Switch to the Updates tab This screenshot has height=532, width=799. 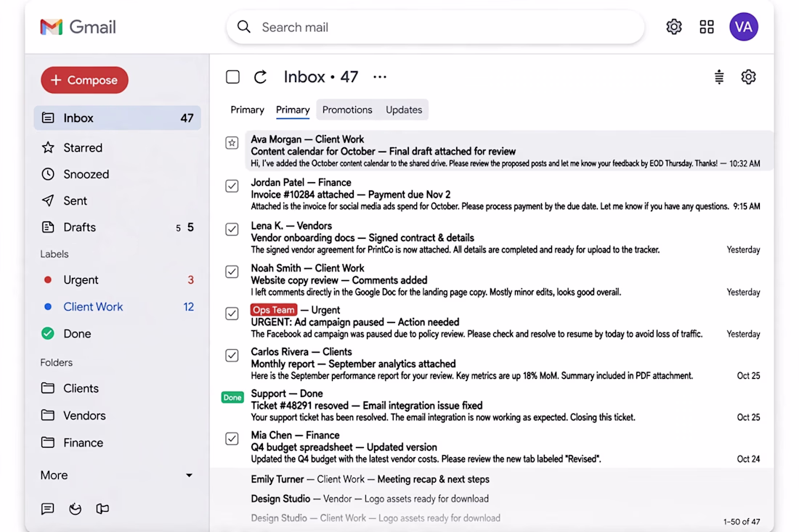[404, 110]
